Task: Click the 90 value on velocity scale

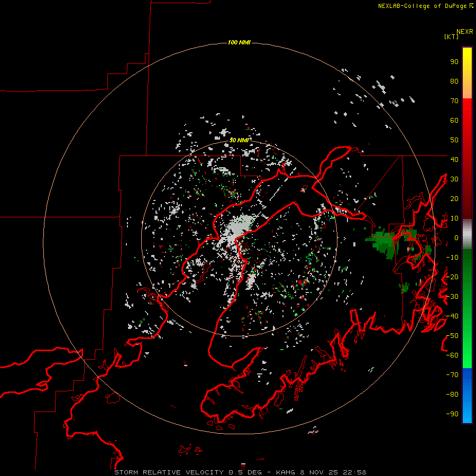Action: tap(454, 62)
